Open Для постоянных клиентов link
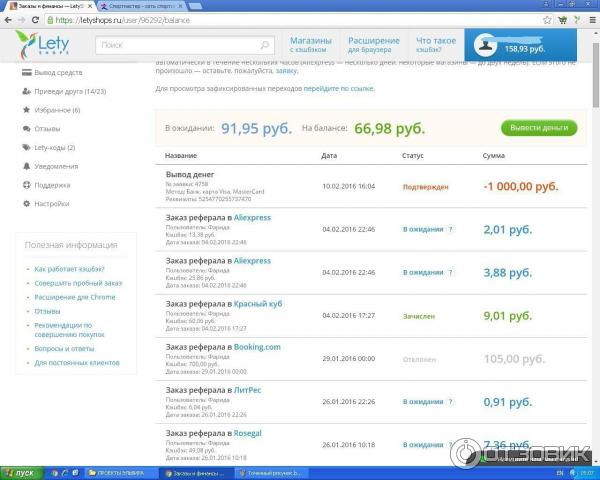 point(77,362)
